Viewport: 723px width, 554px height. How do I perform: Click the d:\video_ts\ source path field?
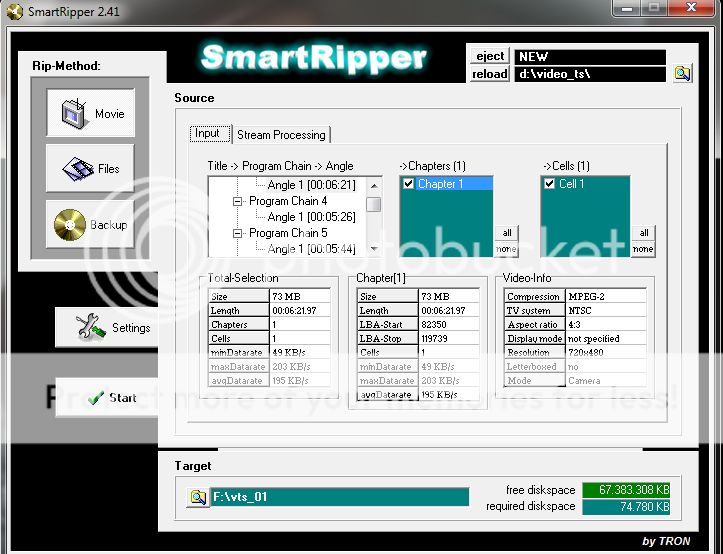pyautogui.click(x=590, y=74)
